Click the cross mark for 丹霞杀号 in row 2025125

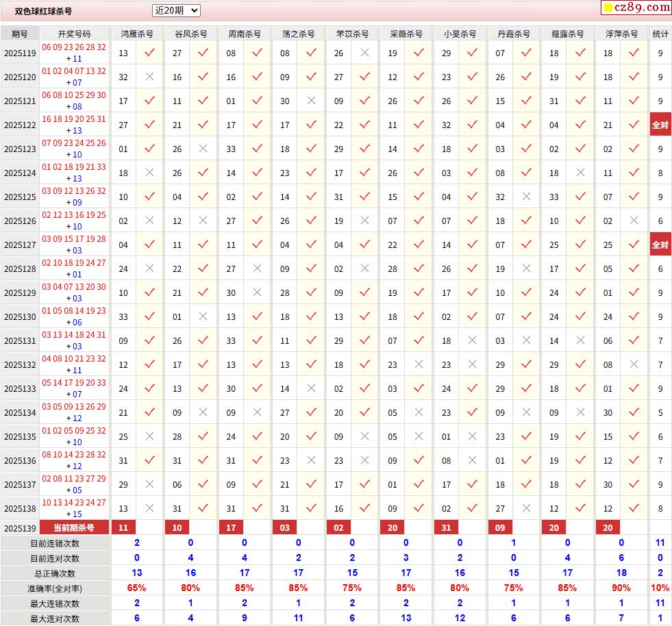coord(526,197)
